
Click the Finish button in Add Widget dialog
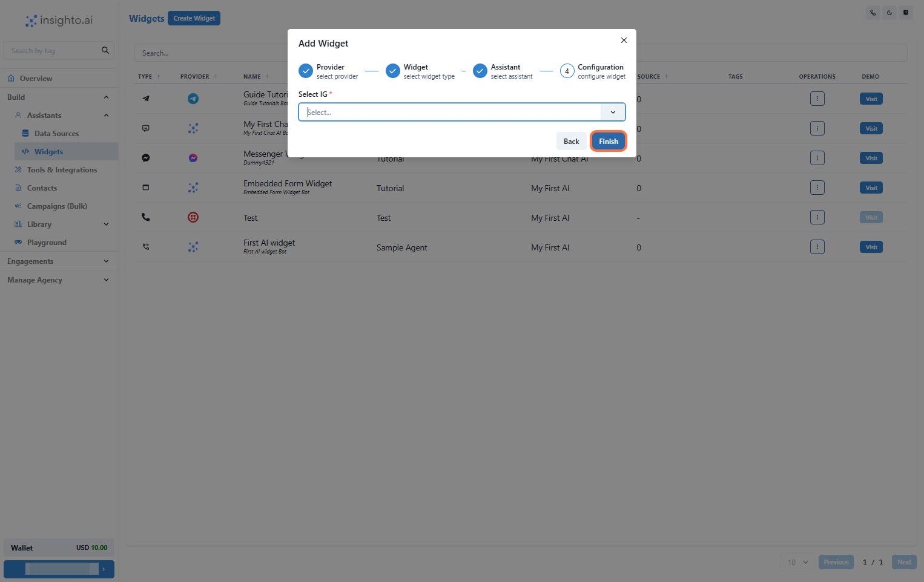coord(608,140)
